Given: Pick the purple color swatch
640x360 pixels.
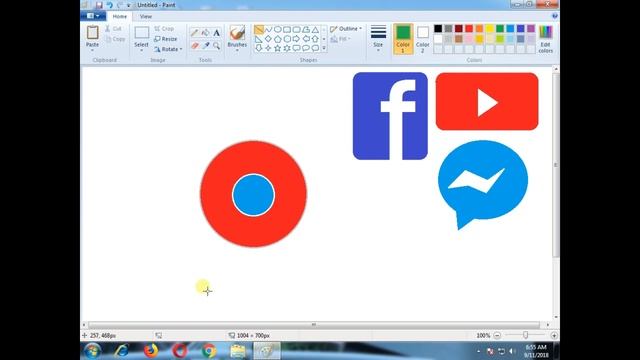Looking at the screenshot, I should pyautogui.click(x=531, y=29).
